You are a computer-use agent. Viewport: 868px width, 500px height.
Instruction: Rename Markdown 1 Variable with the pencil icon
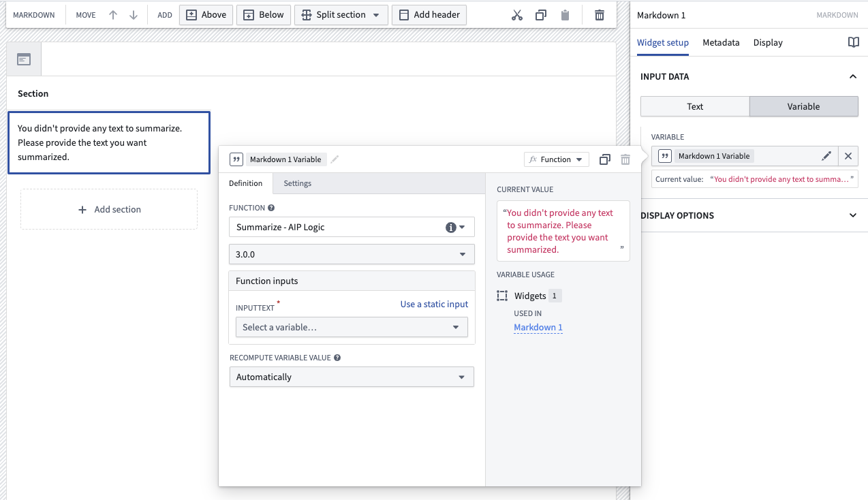[334, 159]
